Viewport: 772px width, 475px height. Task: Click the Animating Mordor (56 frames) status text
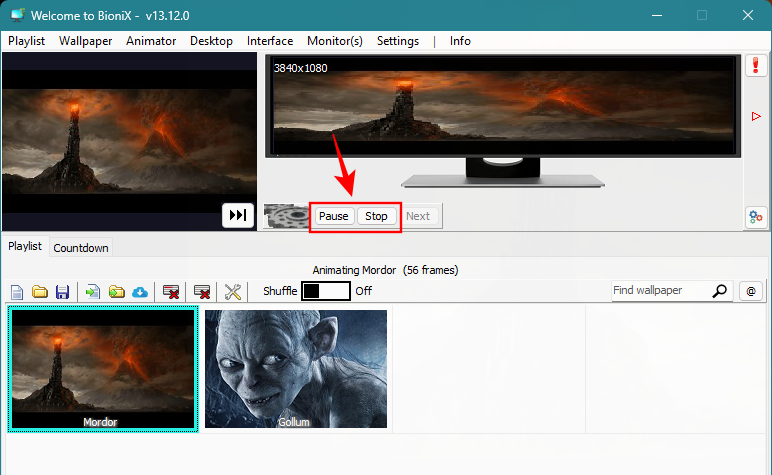(x=385, y=270)
